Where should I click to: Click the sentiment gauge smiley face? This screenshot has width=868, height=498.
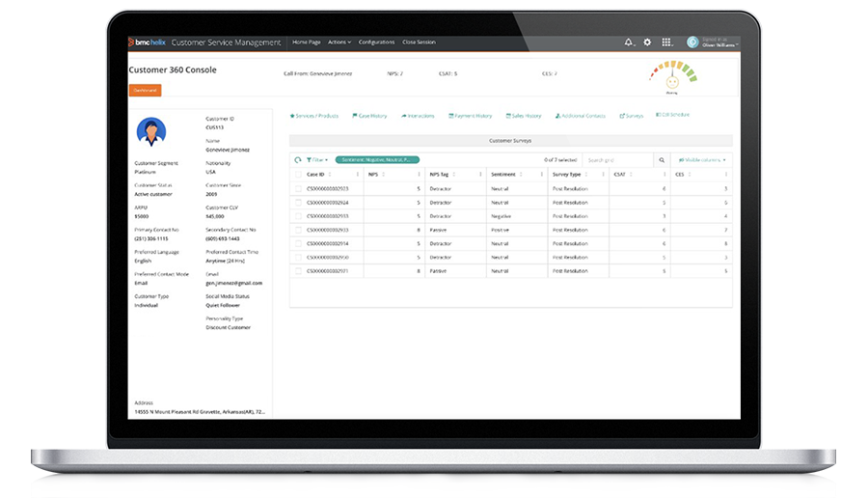tap(671, 82)
